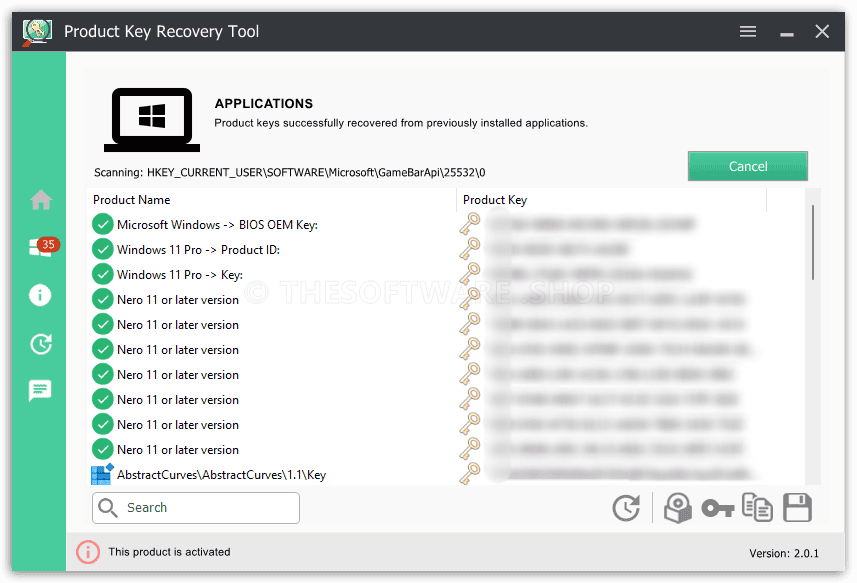Click the "Scanning: HKEY_CURRENT_USER\SOFTWARE\Microsoft\GameBarApi" path text

pos(290,173)
